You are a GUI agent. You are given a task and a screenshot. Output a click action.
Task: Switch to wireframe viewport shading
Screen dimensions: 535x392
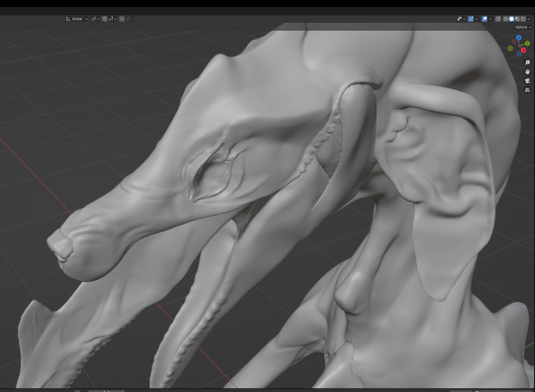tap(505, 19)
